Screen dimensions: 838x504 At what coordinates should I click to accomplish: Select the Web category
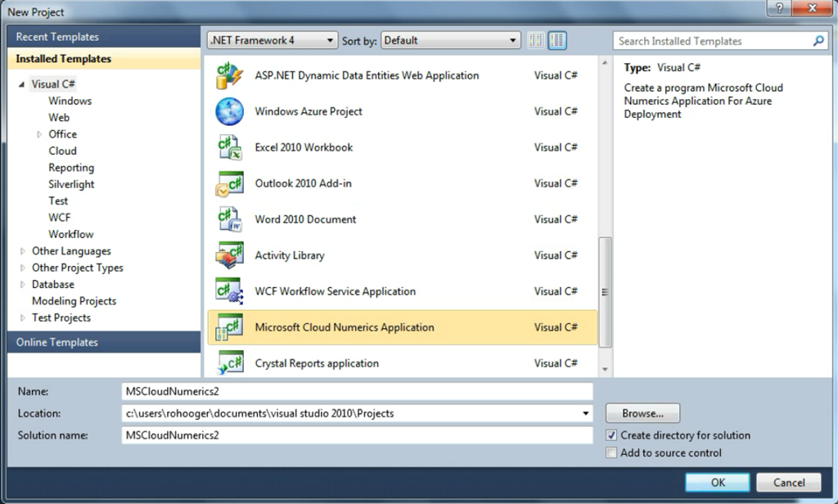59,117
